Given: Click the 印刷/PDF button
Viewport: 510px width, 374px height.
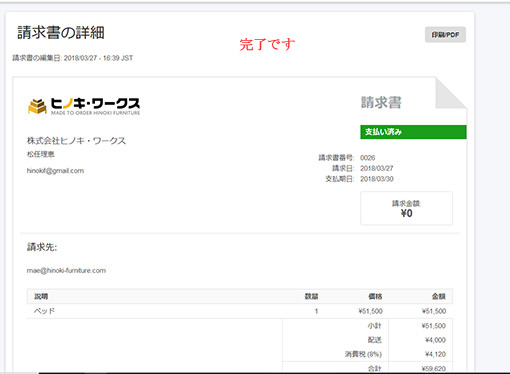Looking at the screenshot, I should click(445, 35).
